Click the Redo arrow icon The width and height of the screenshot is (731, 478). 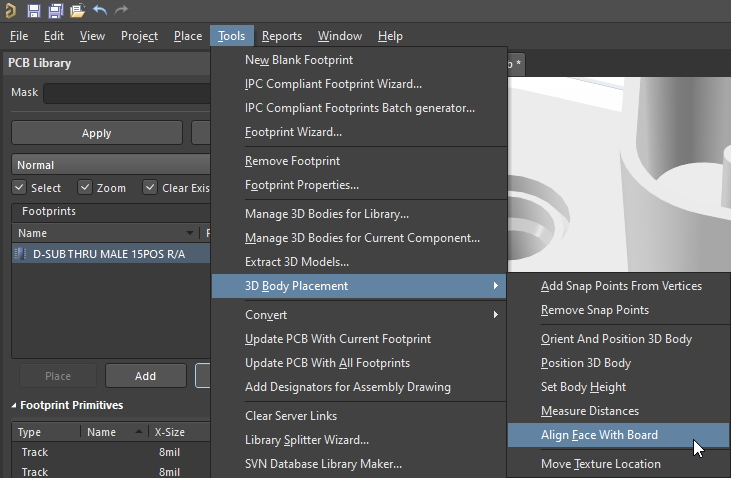[x=121, y=10]
